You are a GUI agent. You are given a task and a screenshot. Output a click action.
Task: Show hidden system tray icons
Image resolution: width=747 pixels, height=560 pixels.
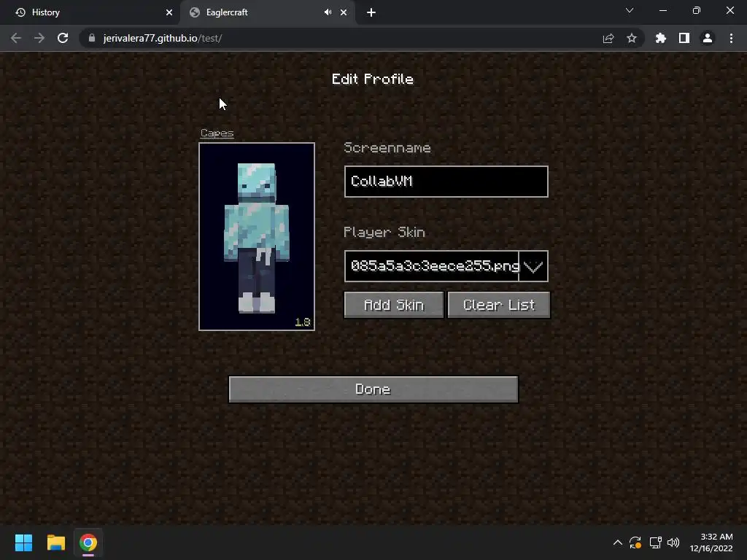617,542
